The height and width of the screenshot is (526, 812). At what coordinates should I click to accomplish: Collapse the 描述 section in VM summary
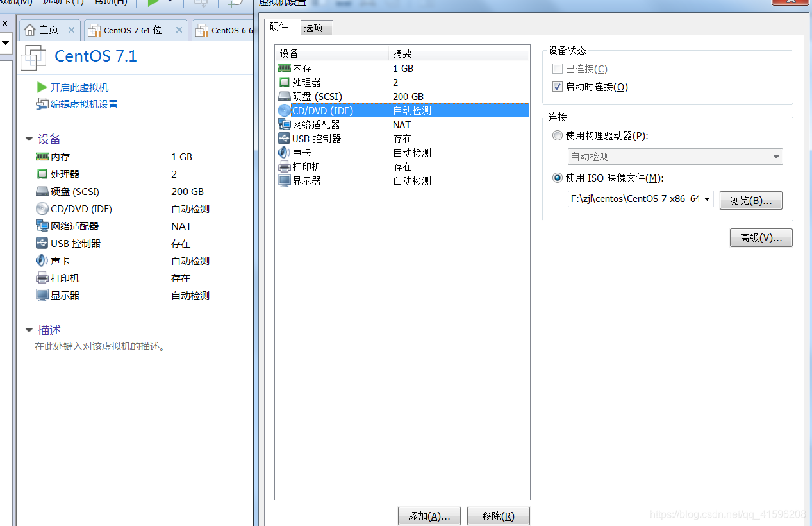pyautogui.click(x=29, y=330)
